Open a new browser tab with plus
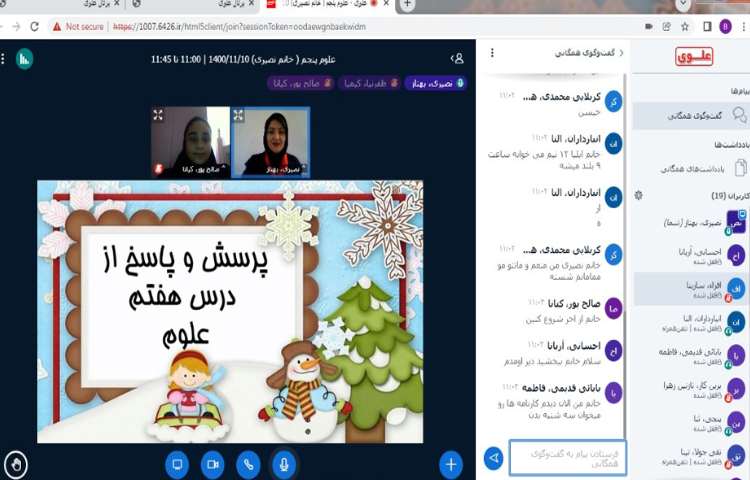The image size is (750, 480). [x=408, y=4]
